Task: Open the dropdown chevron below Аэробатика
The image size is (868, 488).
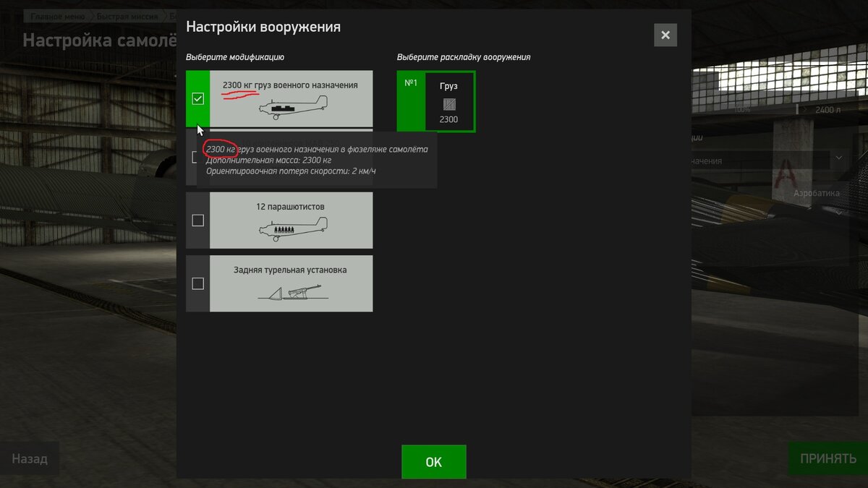Action: [x=838, y=213]
